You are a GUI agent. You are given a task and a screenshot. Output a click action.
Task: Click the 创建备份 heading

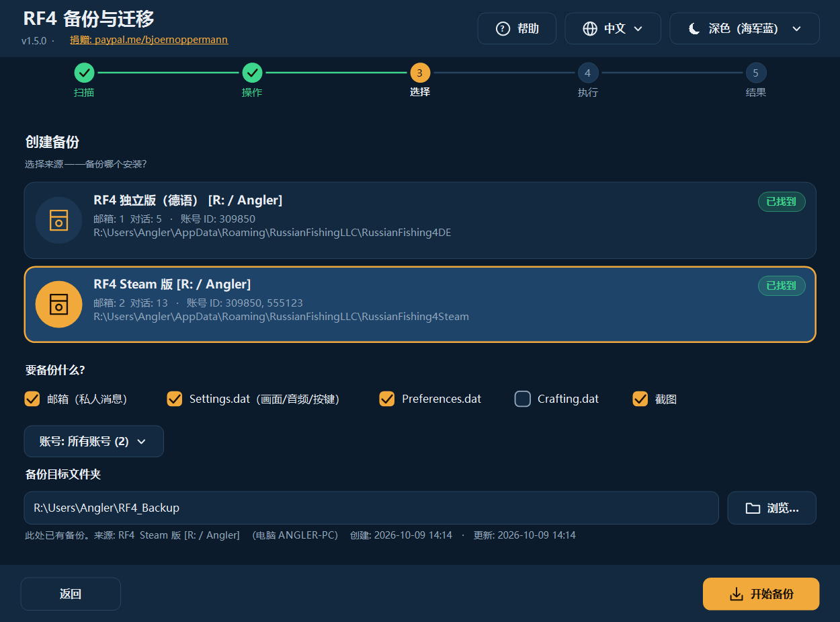[x=52, y=143]
